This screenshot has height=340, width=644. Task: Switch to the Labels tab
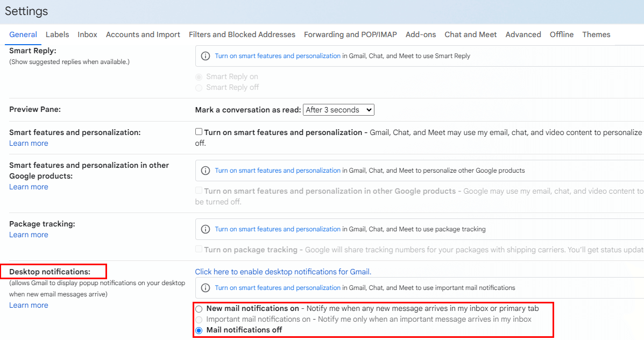click(x=57, y=34)
